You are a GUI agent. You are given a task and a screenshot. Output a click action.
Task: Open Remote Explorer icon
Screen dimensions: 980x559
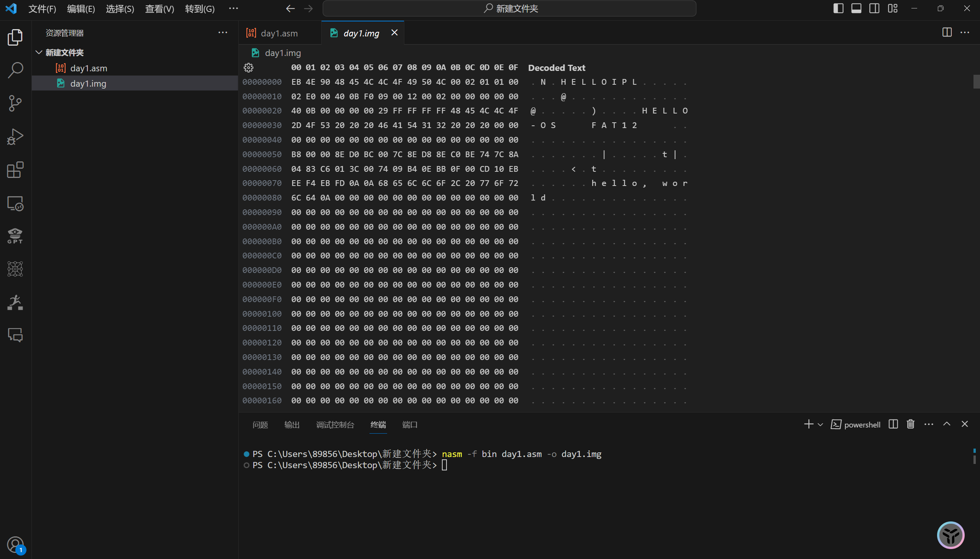pos(15,203)
